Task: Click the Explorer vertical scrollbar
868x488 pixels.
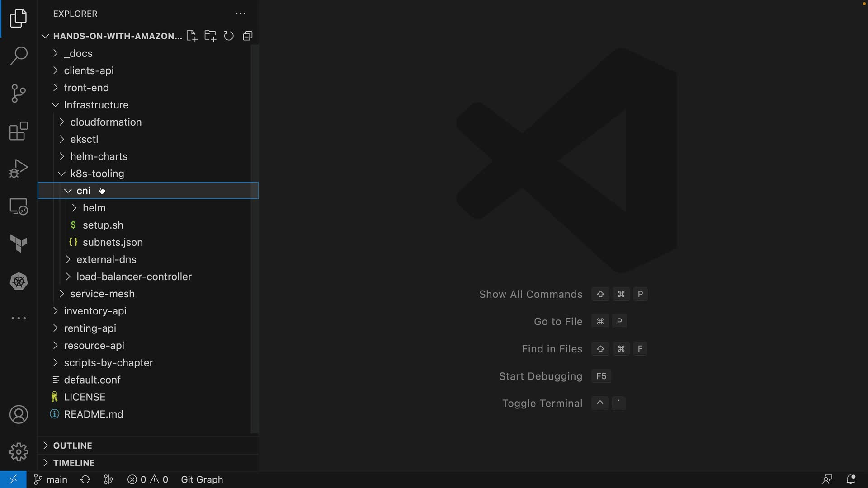Action: [255, 239]
